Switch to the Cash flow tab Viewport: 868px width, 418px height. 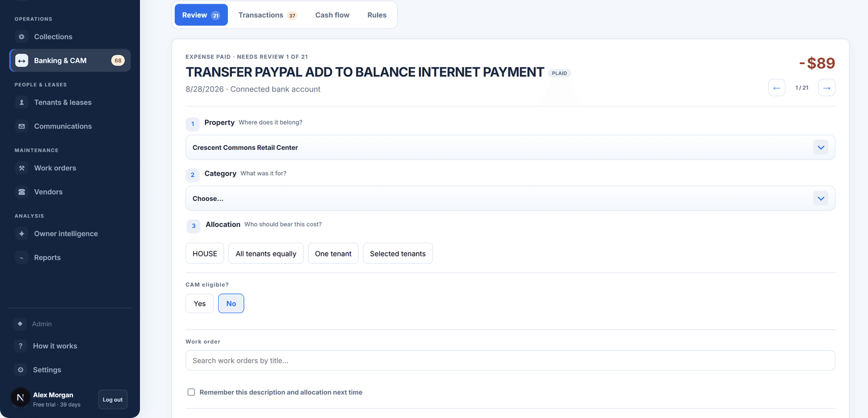coord(332,15)
